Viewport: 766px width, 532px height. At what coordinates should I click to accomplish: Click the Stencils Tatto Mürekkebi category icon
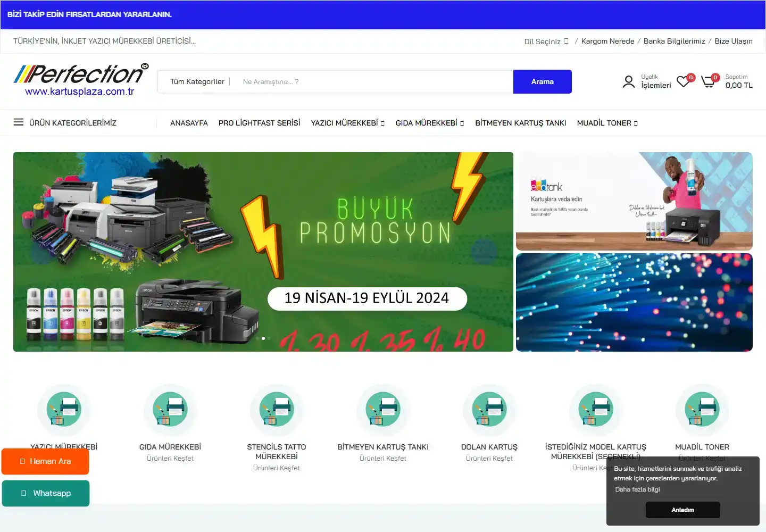[x=277, y=410]
